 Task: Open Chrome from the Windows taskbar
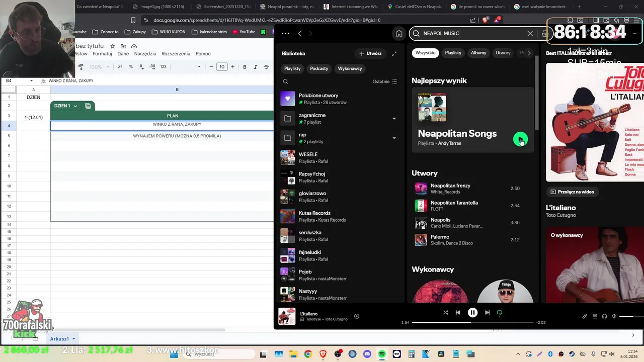308,354
